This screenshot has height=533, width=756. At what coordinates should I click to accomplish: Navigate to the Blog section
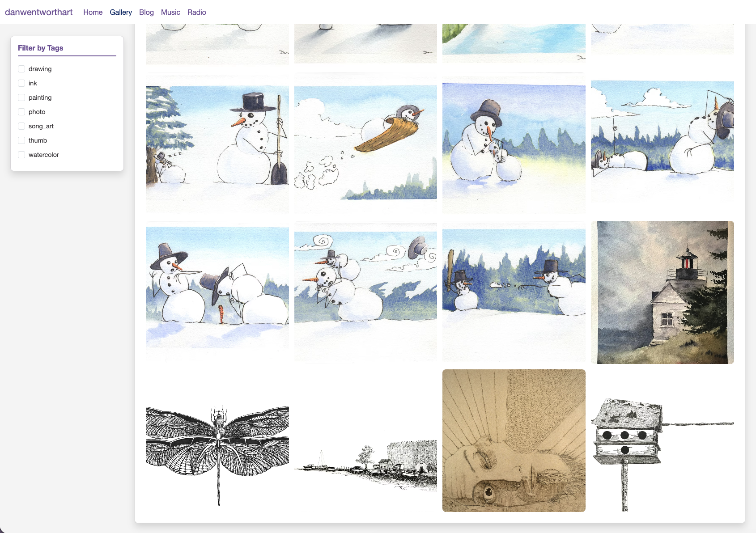(x=146, y=12)
